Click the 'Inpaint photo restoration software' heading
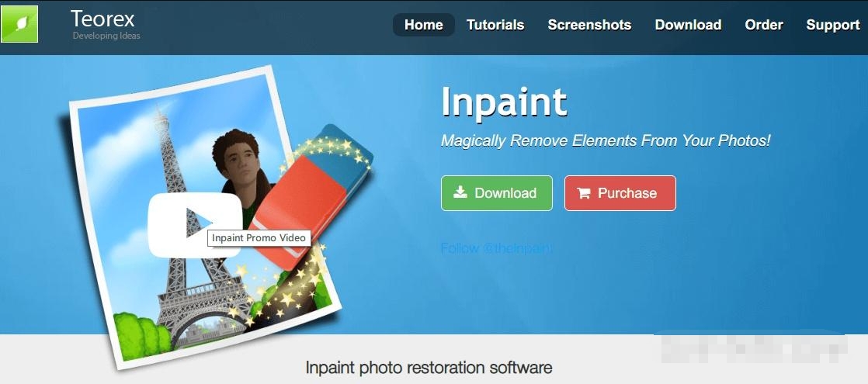Viewport: 868px width, 384px height. [x=429, y=368]
